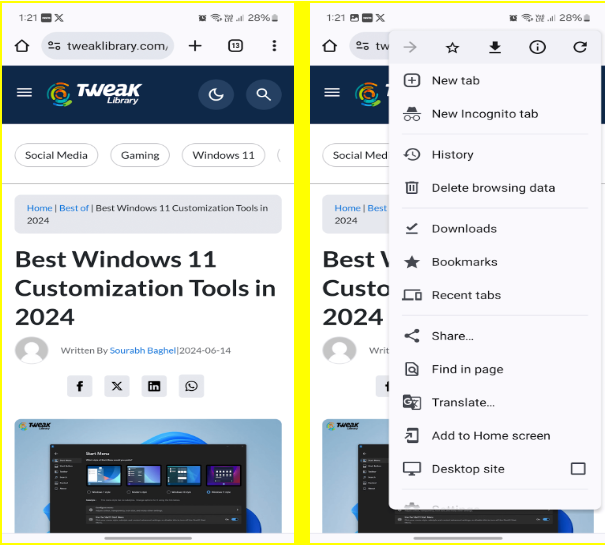Bookmark page with star outline icon

(x=452, y=48)
